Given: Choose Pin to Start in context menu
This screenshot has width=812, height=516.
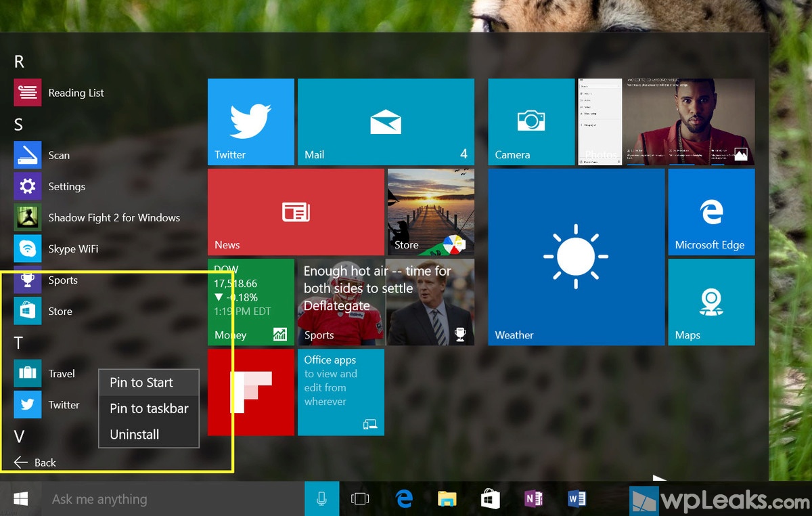Looking at the screenshot, I should coord(149,383).
